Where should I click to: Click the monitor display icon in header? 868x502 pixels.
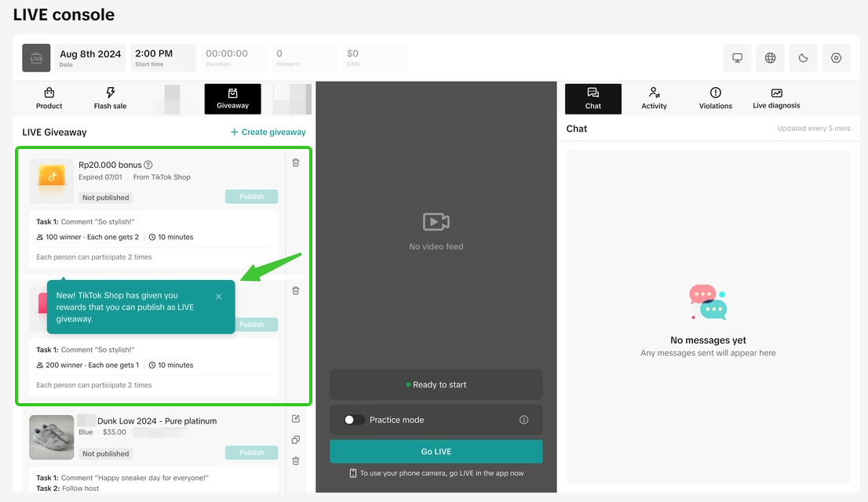pos(737,58)
